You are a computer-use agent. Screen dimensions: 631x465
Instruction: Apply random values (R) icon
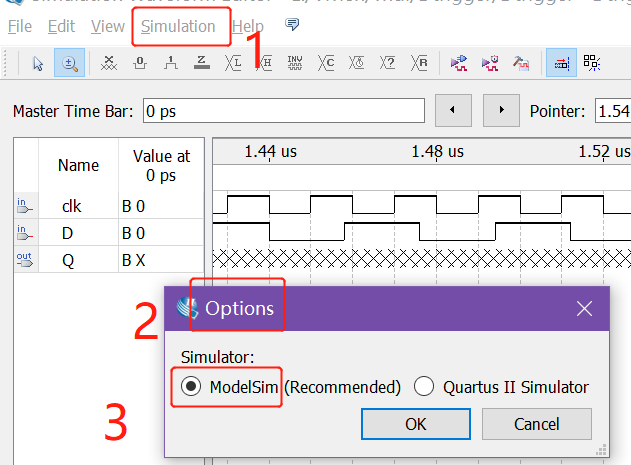(x=419, y=63)
